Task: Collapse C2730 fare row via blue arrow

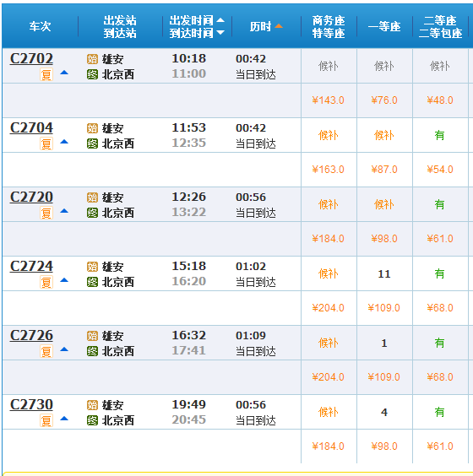Action: [64, 419]
